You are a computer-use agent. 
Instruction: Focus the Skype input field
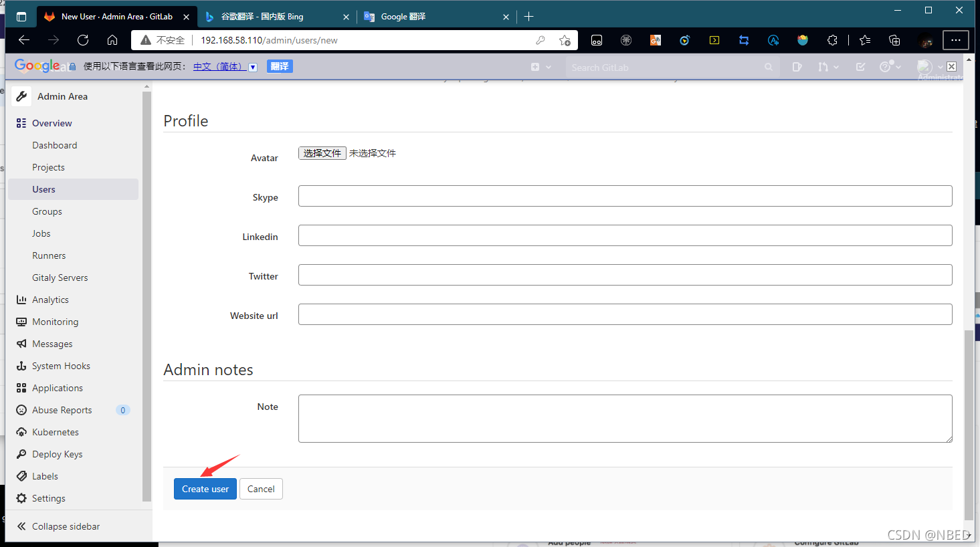[x=625, y=196]
